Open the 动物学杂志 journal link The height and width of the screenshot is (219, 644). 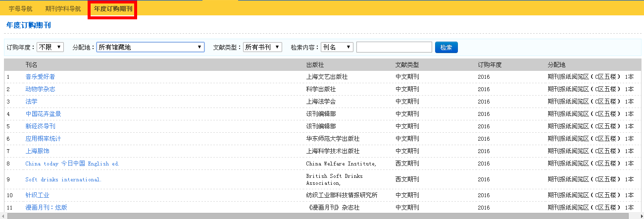point(40,89)
